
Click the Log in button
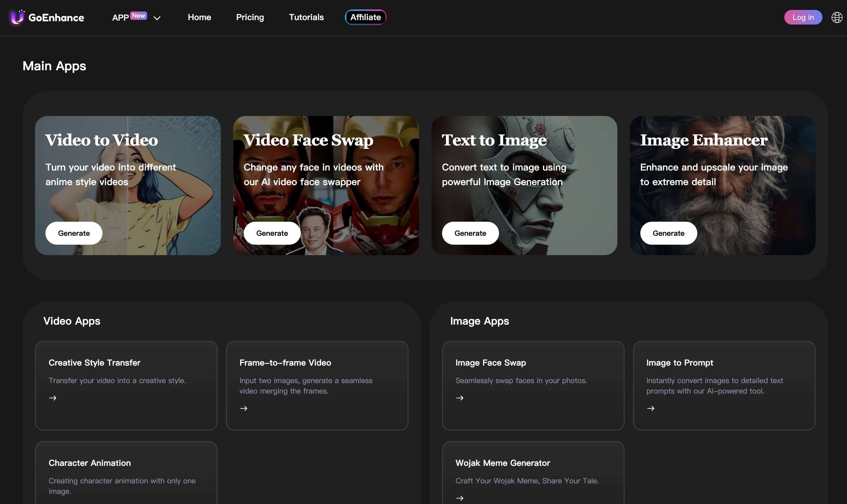(803, 17)
